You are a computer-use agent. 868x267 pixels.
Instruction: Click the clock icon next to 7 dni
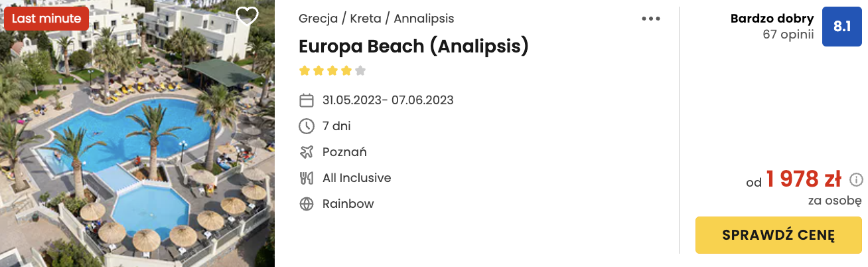pyautogui.click(x=307, y=126)
